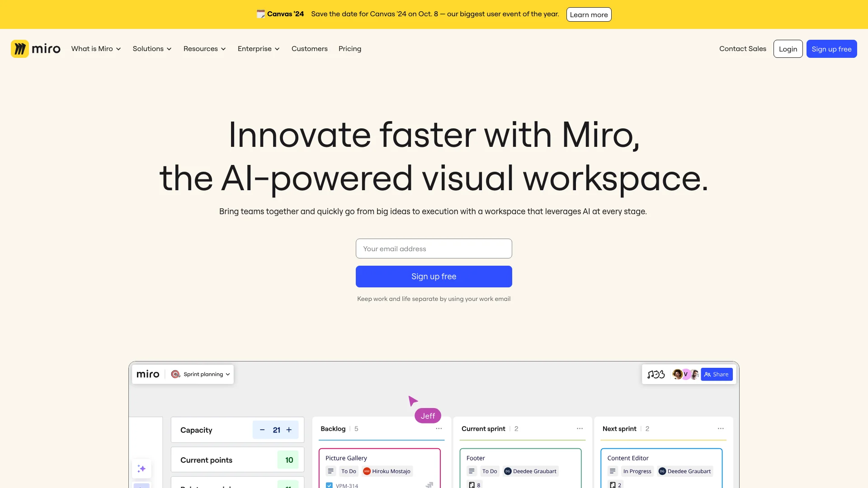Screen dimensions: 868x488
Task: Click the Next sprint column title
Action: pyautogui.click(x=619, y=428)
